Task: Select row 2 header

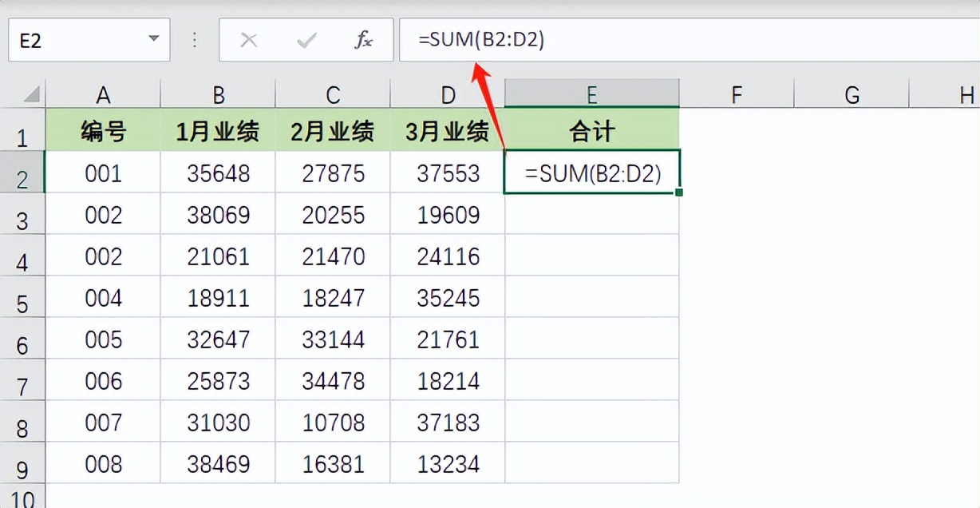Action: (22, 173)
